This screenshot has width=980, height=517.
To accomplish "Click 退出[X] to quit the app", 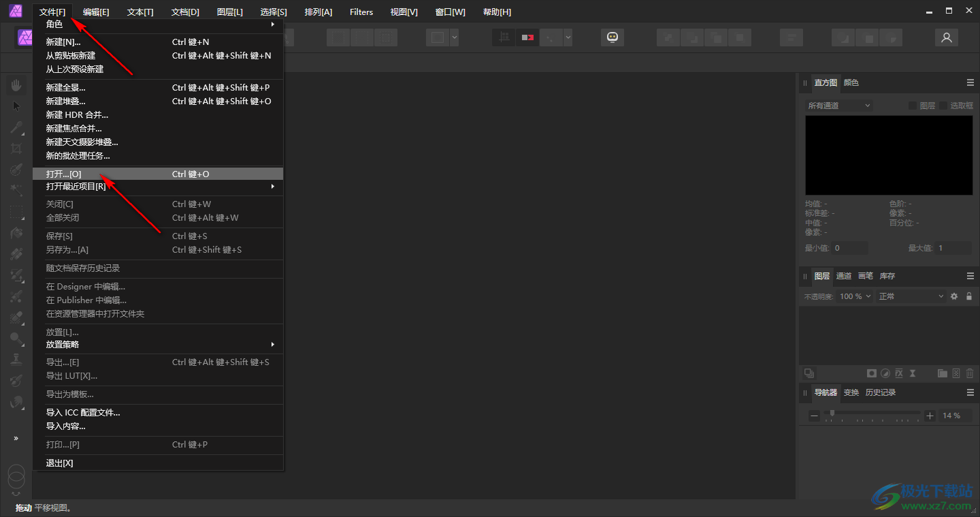I will 60,463.
